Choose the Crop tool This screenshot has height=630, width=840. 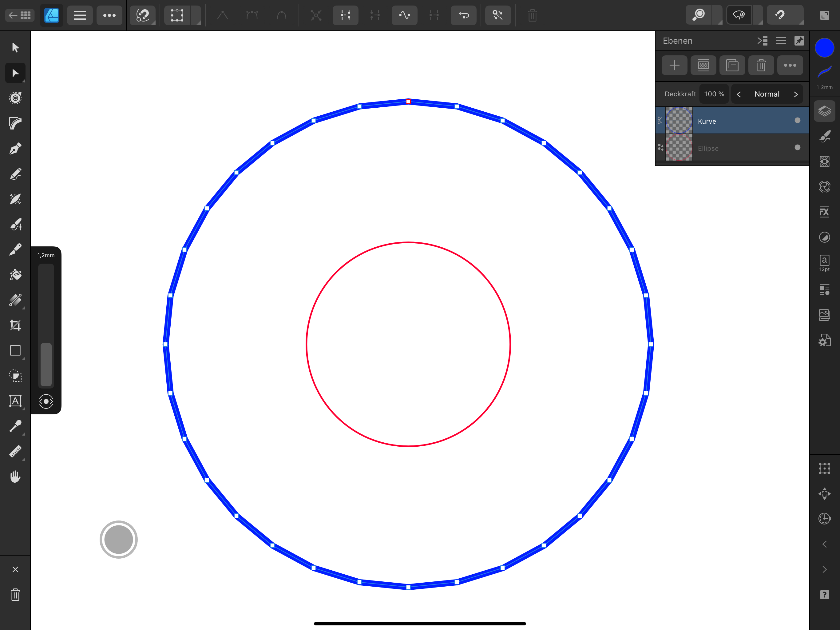click(x=15, y=325)
